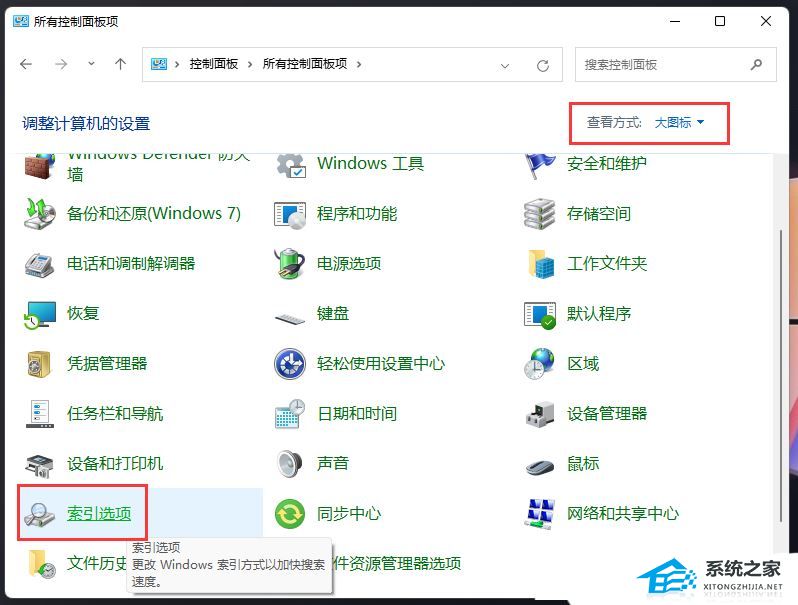Open the recent locations dropdown arrow
798x605 pixels.
91,64
